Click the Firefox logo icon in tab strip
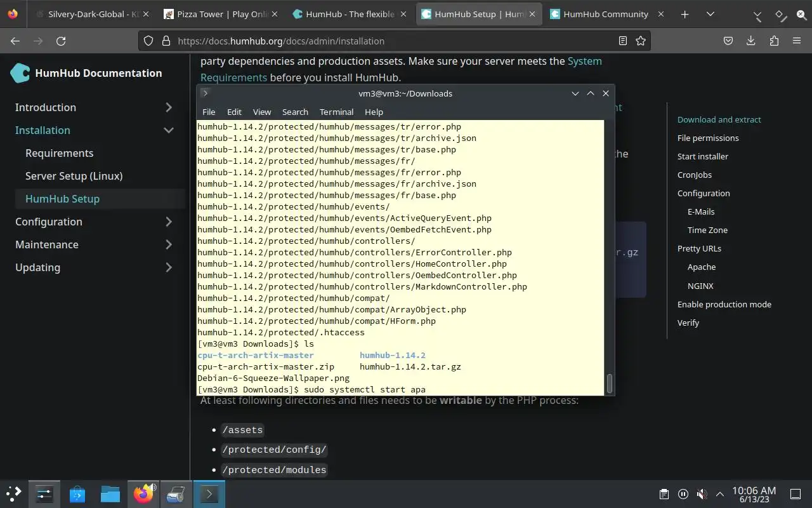The width and height of the screenshot is (812, 508). tap(13, 14)
